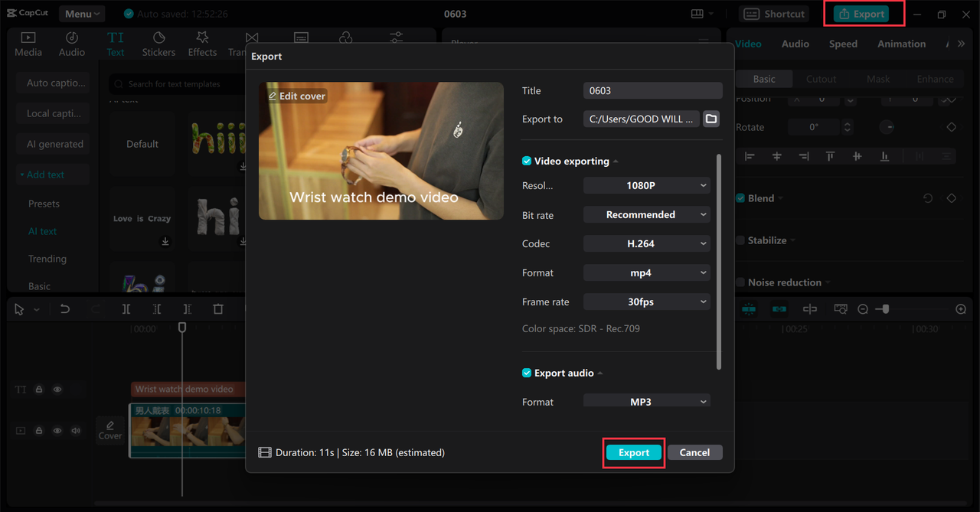Select AI text in sidebar
980x512 pixels.
43,231
